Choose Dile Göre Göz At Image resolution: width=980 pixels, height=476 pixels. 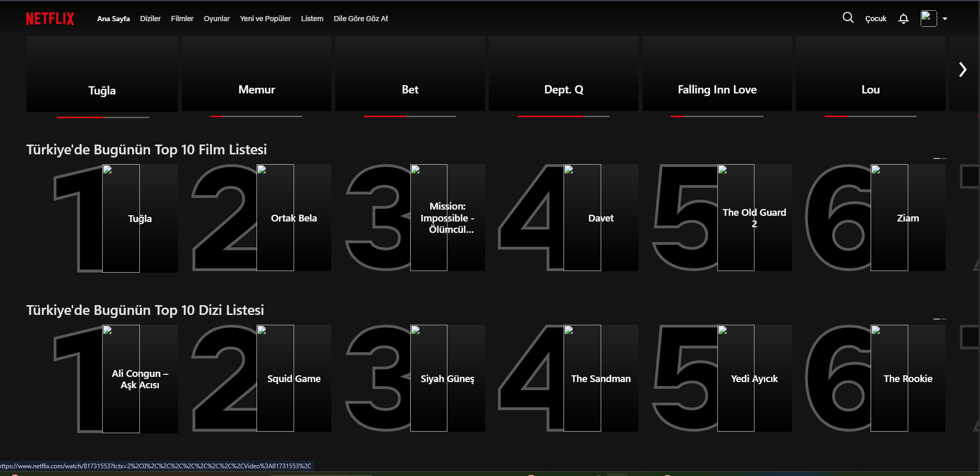point(361,19)
